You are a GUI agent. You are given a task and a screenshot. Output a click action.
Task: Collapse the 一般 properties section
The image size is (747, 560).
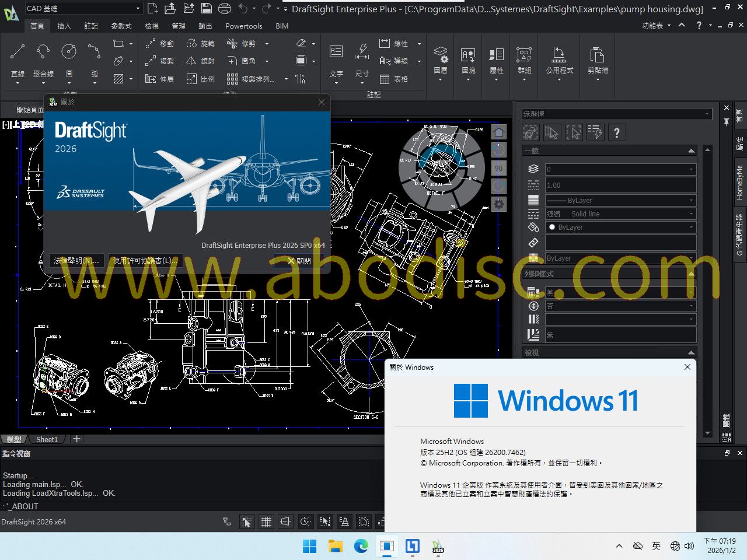691,151
